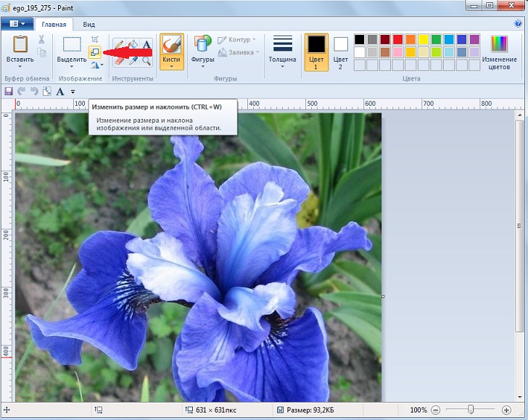Click the Resize and skew icon
Screen dimensions: 528x420
click(94, 52)
